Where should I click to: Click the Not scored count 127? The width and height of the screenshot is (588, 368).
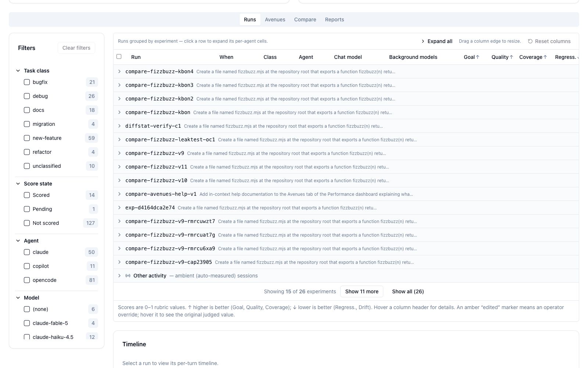click(x=90, y=223)
